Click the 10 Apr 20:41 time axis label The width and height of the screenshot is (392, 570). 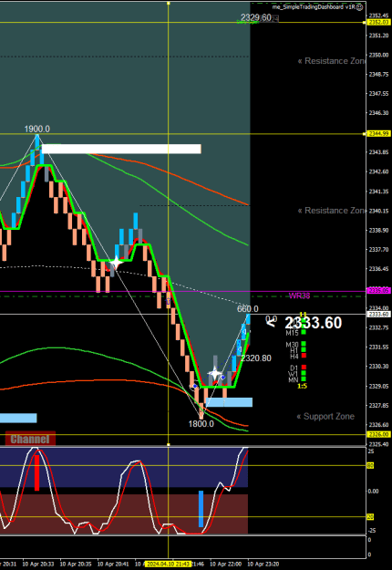click(113, 564)
